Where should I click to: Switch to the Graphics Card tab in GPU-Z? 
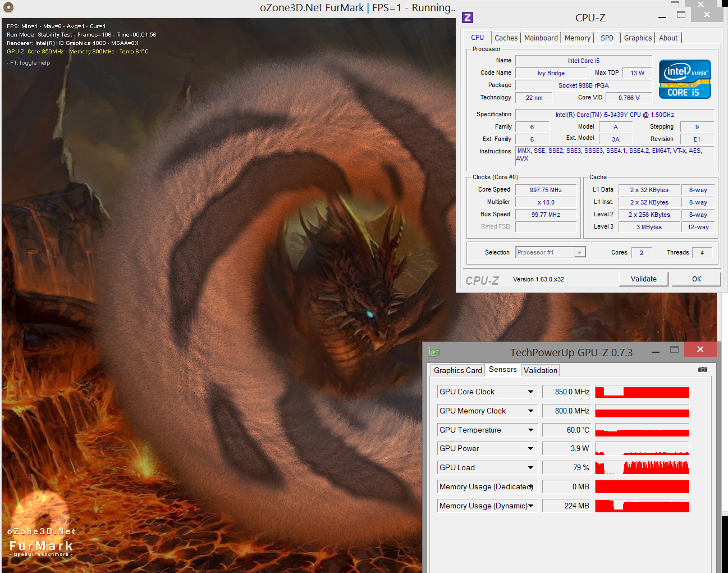(x=458, y=370)
